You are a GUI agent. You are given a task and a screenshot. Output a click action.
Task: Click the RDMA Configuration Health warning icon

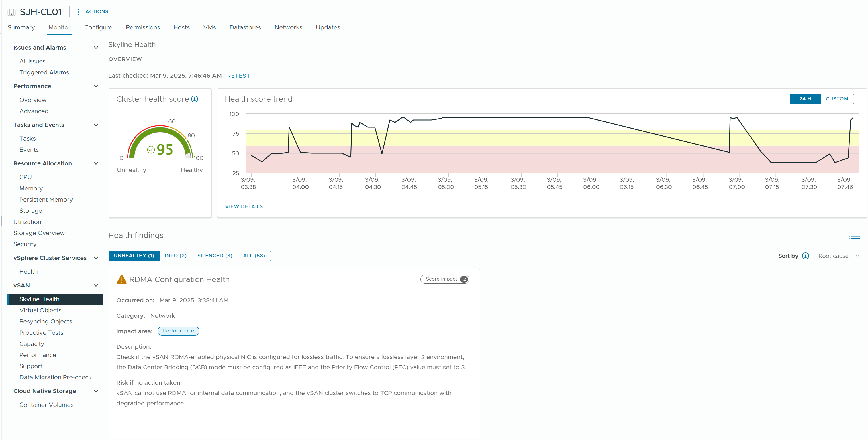pos(121,279)
